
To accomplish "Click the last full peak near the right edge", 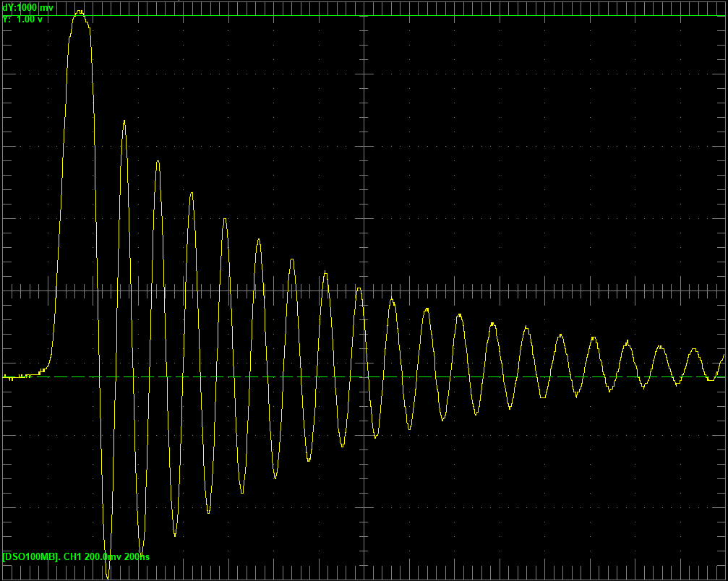I will [x=694, y=350].
